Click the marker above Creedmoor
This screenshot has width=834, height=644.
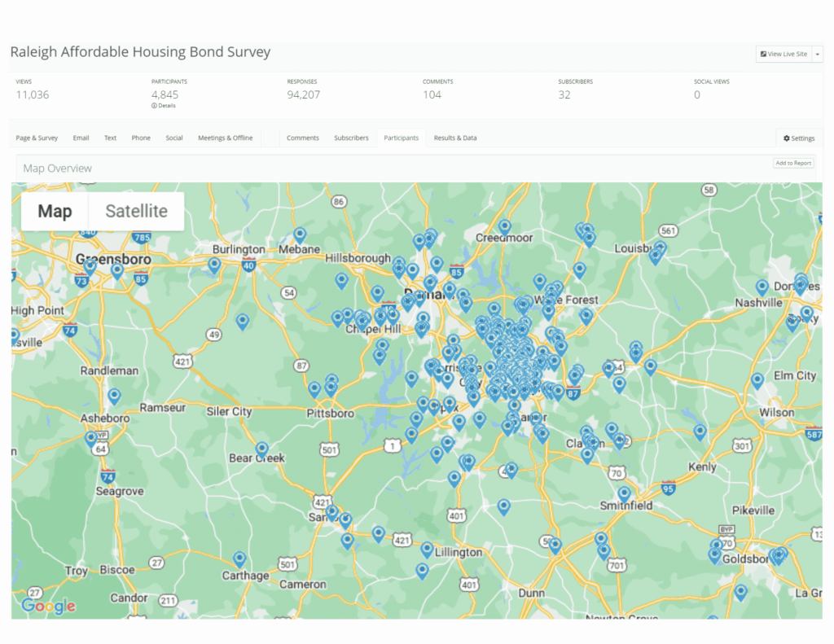(504, 226)
